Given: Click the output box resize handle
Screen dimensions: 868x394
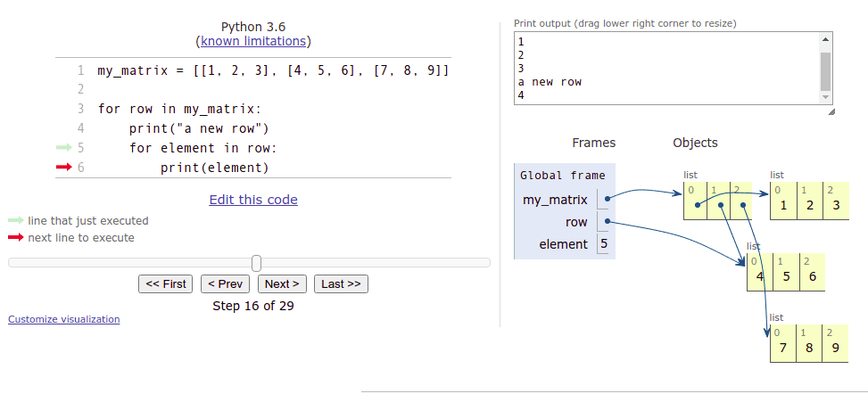Looking at the screenshot, I should tap(831, 111).
